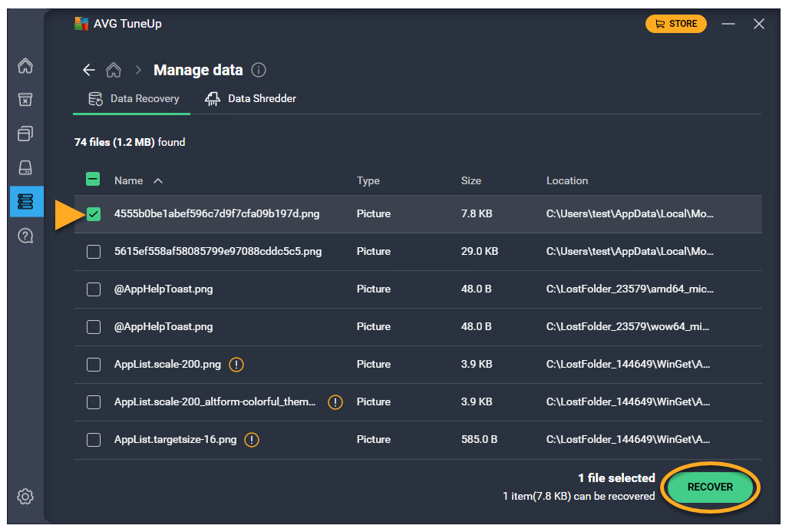Click the breadcrumb home icon
The image size is (789, 532).
(114, 70)
